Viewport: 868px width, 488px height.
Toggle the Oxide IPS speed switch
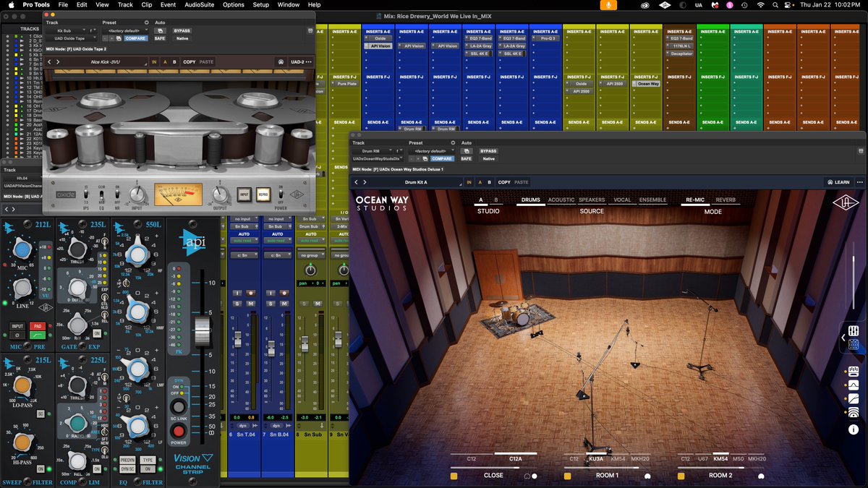click(x=85, y=195)
